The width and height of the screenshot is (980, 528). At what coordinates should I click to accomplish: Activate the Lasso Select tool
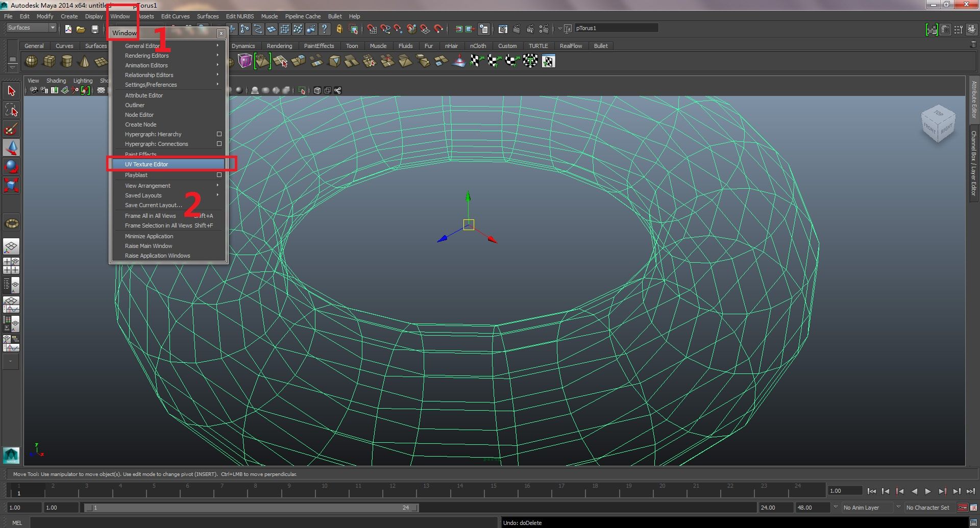[11, 110]
